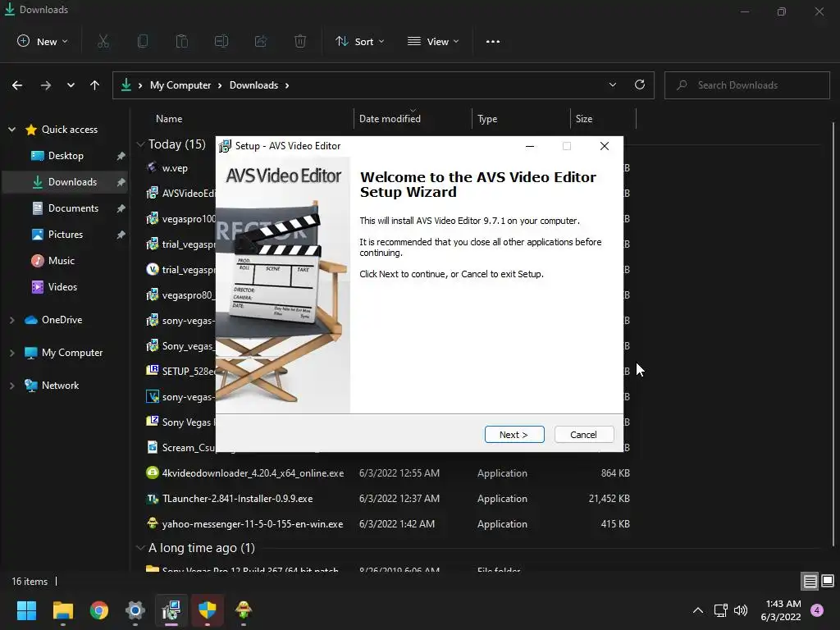Collapse the Quick access tree

(x=11, y=130)
